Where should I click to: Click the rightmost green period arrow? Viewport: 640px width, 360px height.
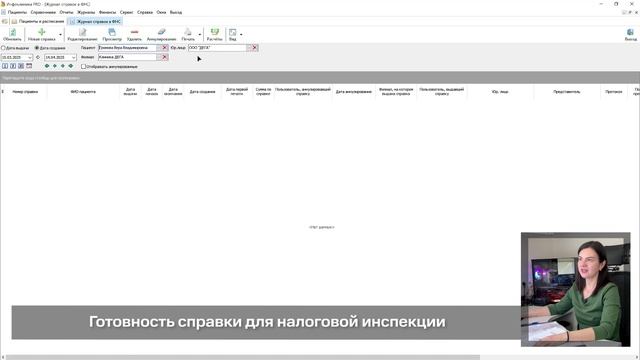tap(71, 66)
